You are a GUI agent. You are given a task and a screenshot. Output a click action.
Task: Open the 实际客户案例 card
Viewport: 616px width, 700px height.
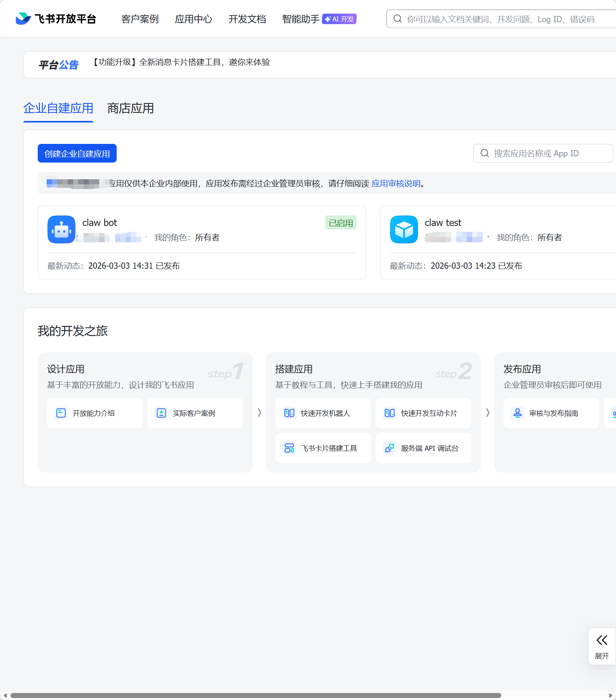(x=195, y=413)
